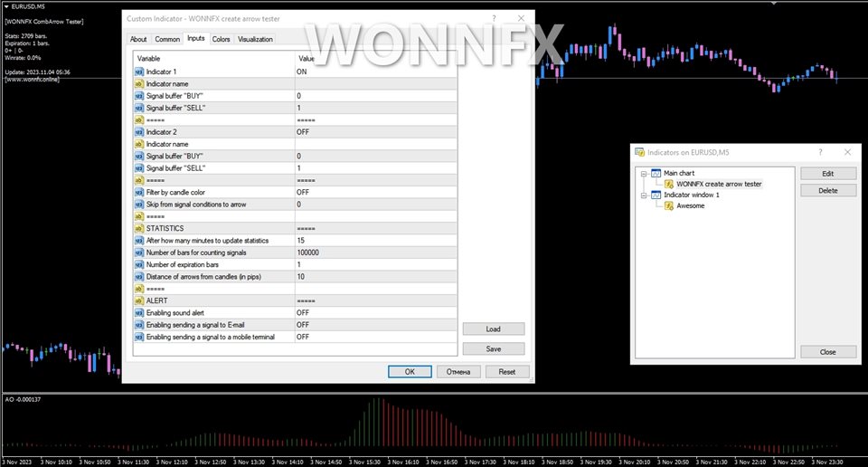
Task: Select the Awesome indicator tree item
Action: [690, 205]
